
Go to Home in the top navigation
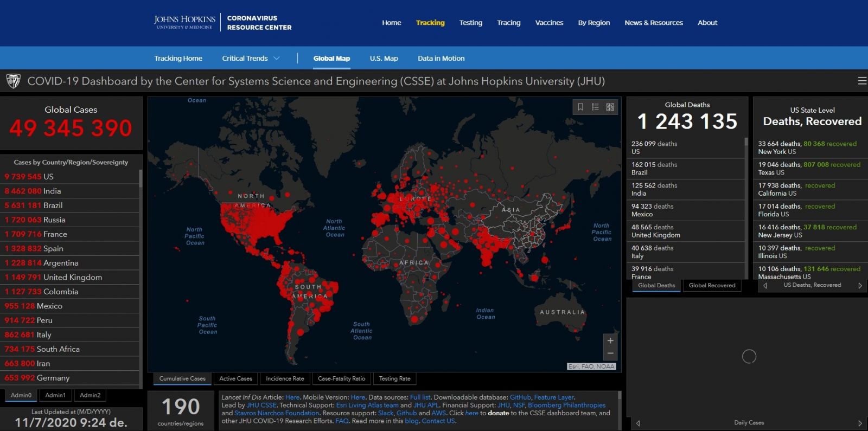[392, 23]
